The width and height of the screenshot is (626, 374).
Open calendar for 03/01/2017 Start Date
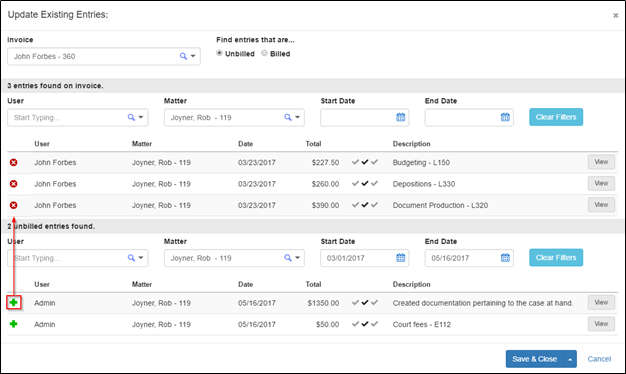pos(400,258)
